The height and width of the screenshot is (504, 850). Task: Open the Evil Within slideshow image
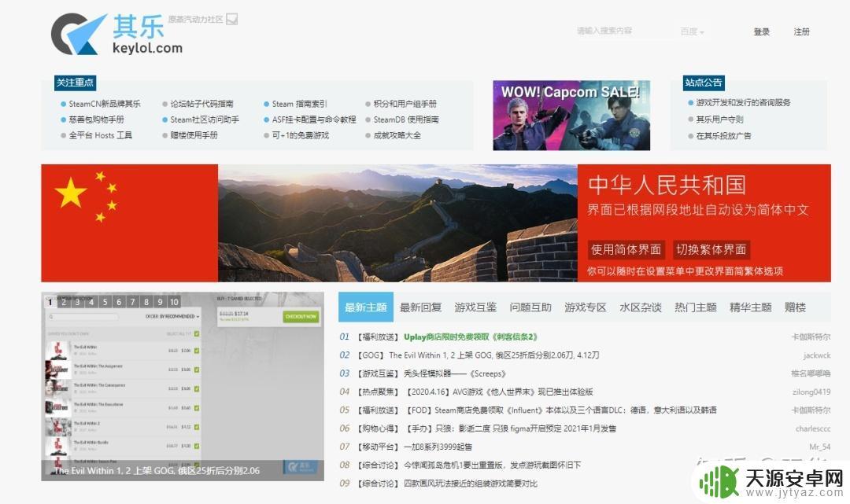click(x=182, y=386)
